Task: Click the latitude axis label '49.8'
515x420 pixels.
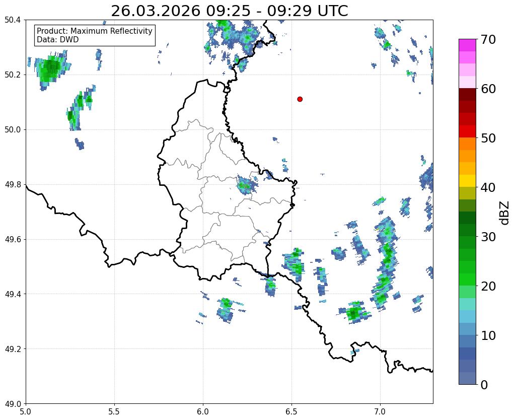Action: click(13, 185)
